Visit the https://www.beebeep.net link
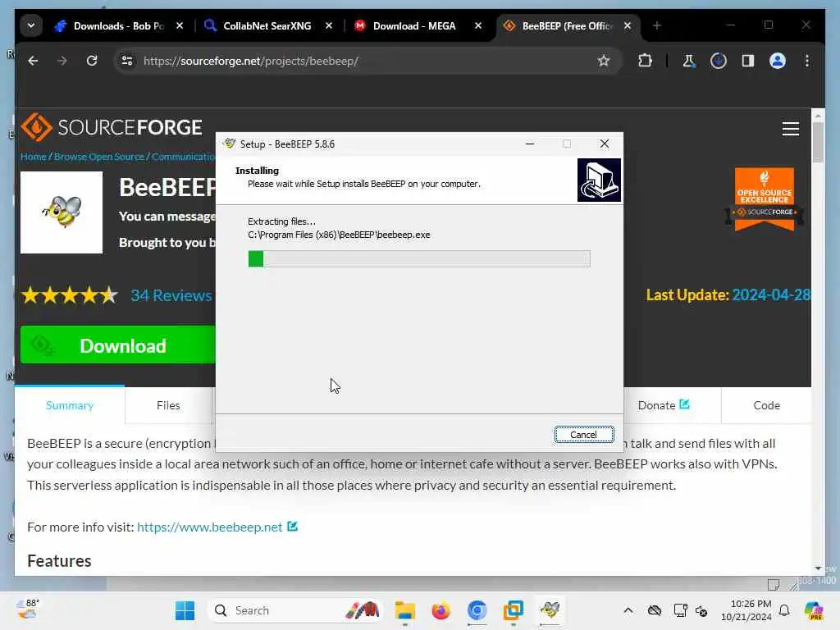The image size is (840, 630). pyautogui.click(x=210, y=527)
